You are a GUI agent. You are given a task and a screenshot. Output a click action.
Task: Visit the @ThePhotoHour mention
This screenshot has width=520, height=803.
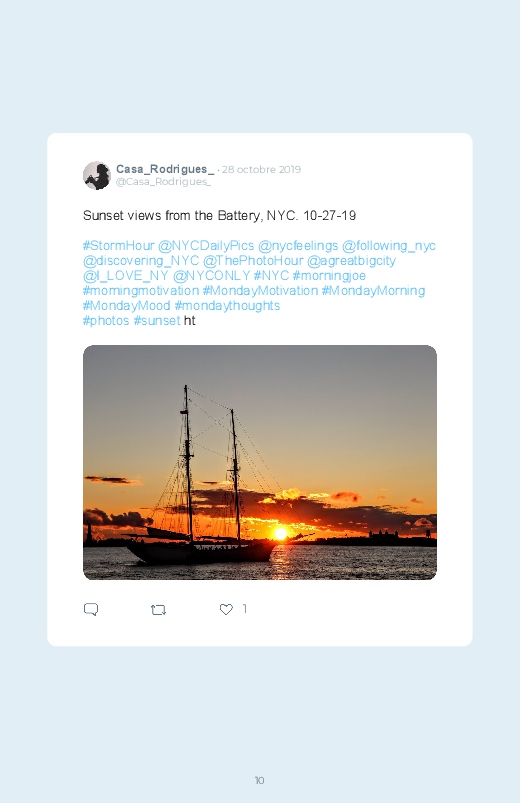[x=253, y=261]
